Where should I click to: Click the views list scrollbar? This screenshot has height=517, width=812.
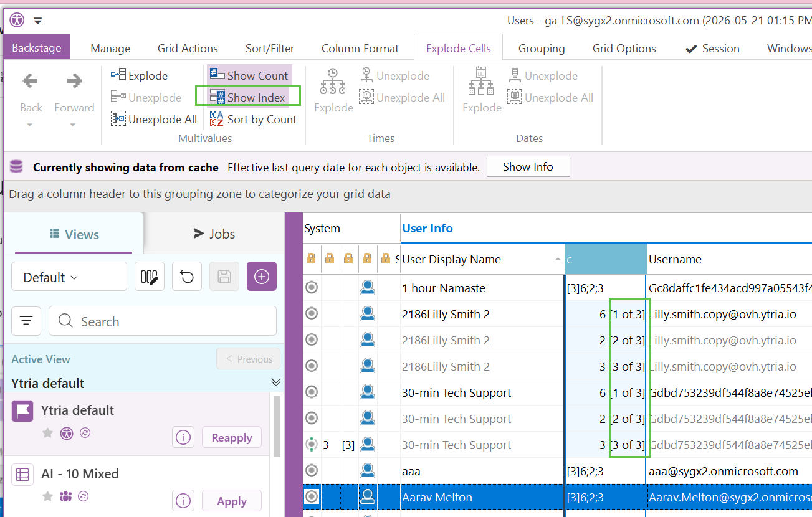[x=277, y=427]
